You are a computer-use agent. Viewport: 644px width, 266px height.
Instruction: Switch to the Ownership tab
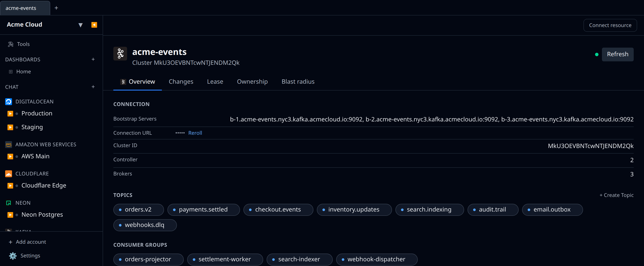point(252,82)
